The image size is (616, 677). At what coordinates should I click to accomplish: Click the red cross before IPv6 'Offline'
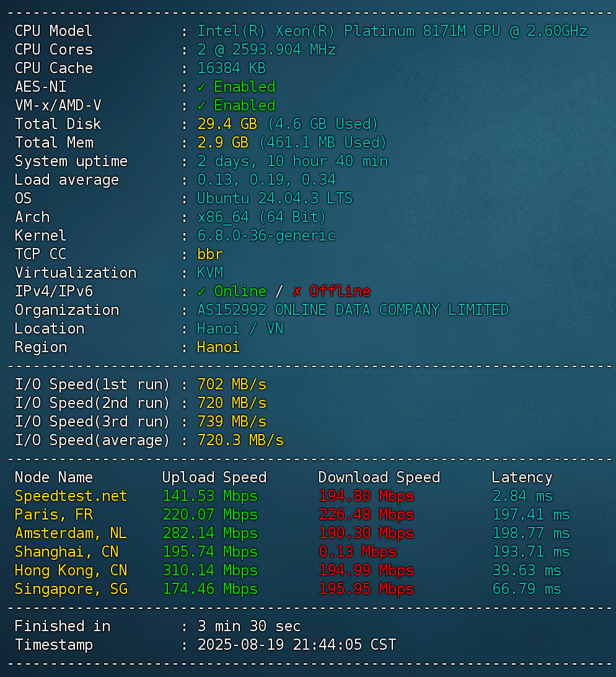[297, 292]
